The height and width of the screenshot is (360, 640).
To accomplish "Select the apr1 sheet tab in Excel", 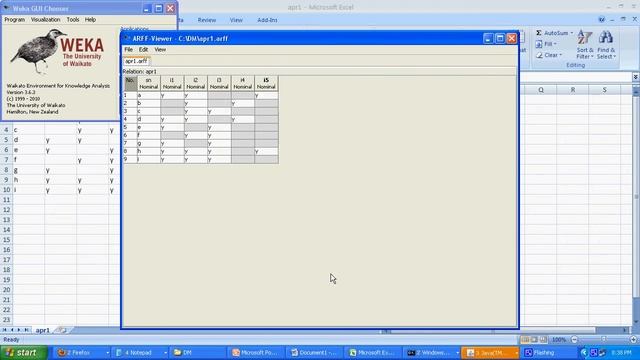I will pos(42,330).
